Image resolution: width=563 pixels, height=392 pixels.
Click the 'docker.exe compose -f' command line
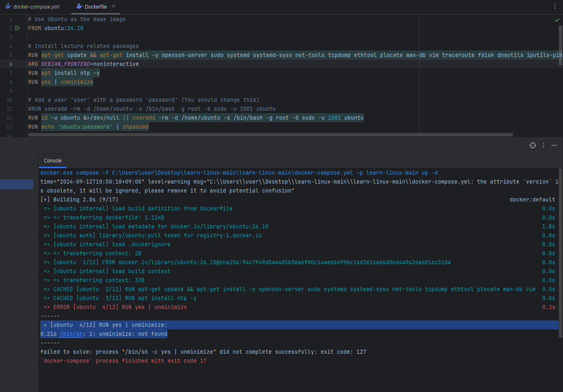239,173
